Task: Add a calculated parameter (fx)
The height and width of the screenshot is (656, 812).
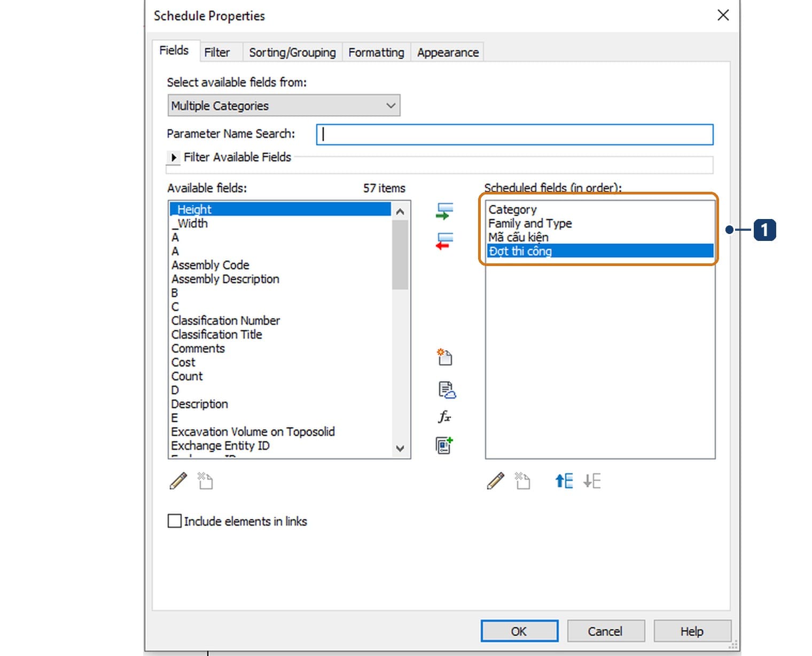Action: point(444,417)
